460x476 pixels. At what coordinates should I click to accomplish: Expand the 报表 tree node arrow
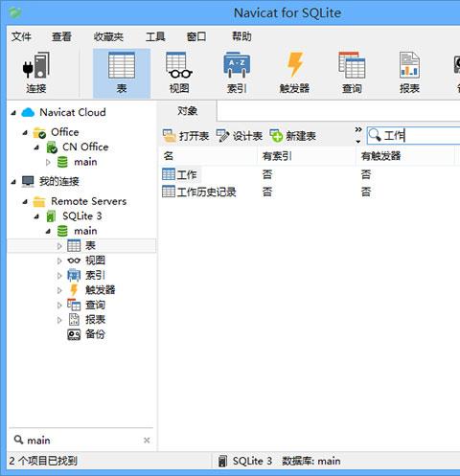59,320
